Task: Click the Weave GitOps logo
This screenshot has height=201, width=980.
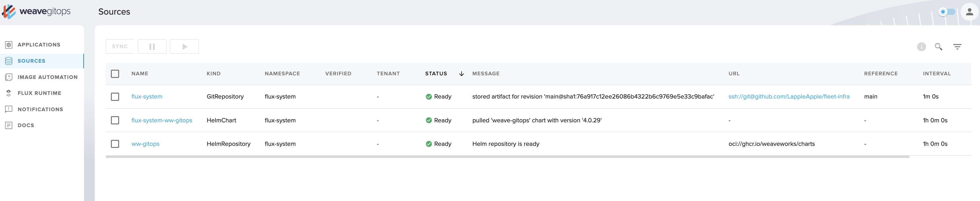Action: (x=36, y=12)
